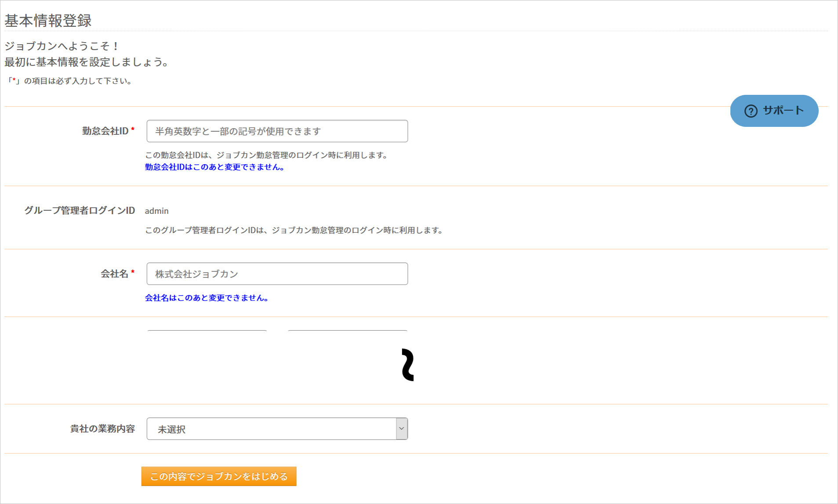Click the admin login ID value
This screenshot has height=504, width=838.
coord(157,211)
